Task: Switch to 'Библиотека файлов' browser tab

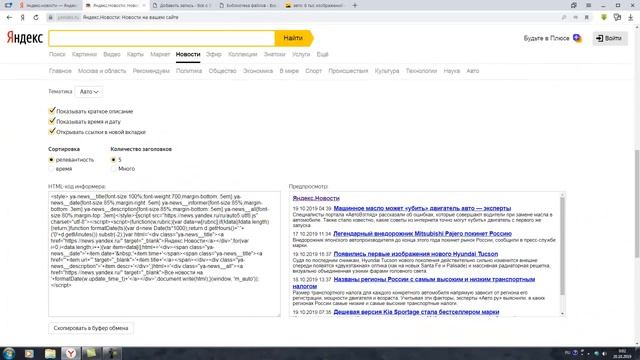Action: pyautogui.click(x=248, y=5)
